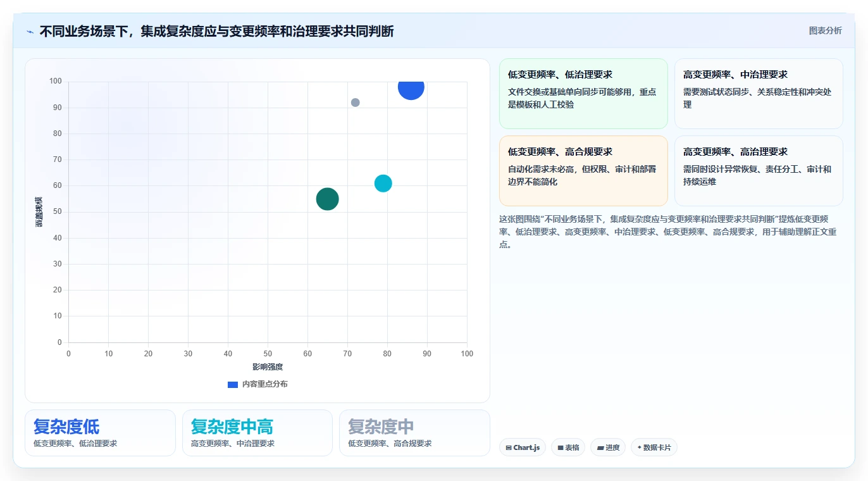This screenshot has width=868, height=481.
Task: Click the text 自动化需求未必高
Action: (583, 175)
